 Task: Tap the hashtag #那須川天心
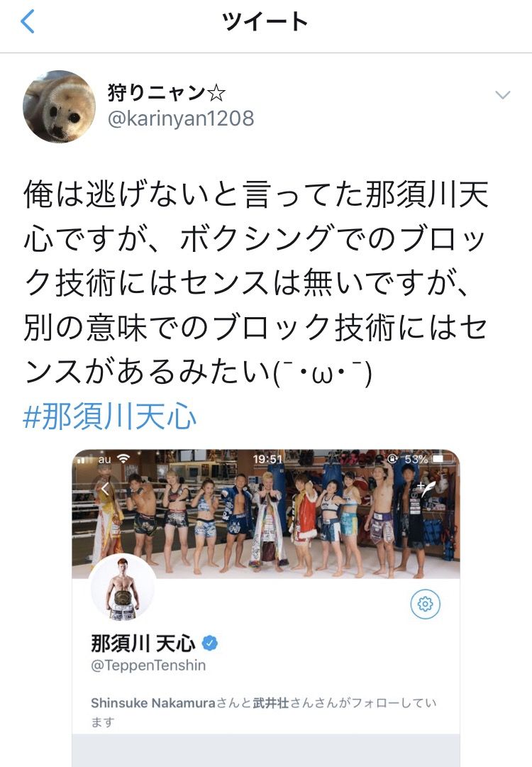tap(109, 417)
